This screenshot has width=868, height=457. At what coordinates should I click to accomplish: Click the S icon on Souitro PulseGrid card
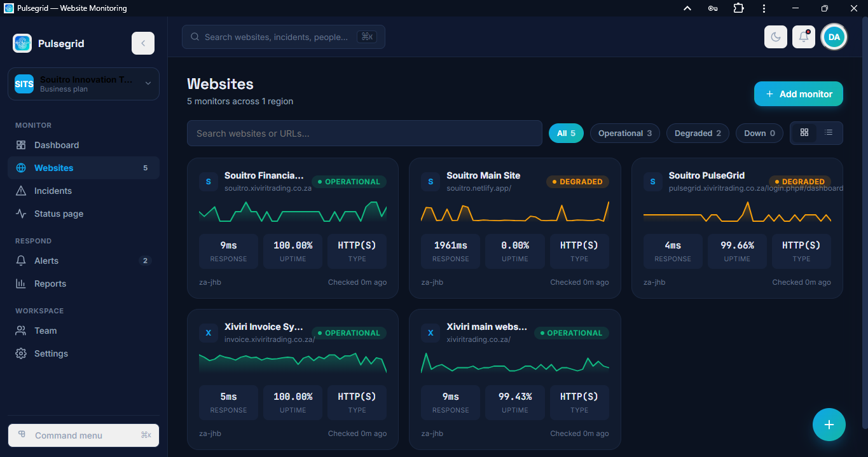(x=653, y=182)
